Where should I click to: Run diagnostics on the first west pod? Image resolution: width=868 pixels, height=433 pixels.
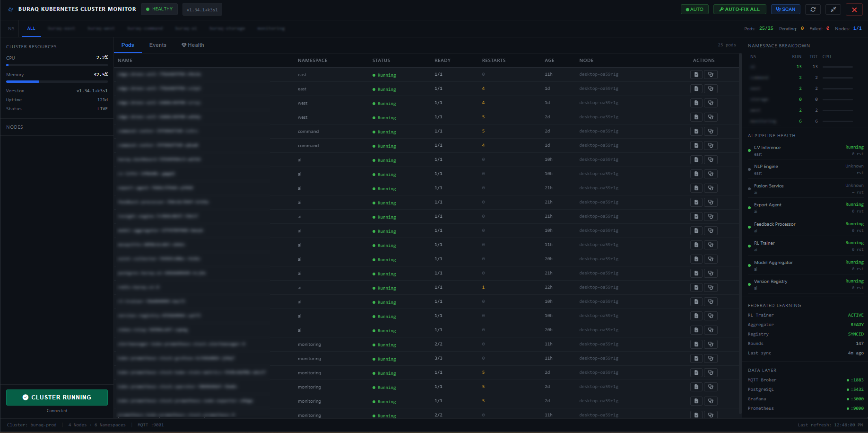tap(711, 103)
